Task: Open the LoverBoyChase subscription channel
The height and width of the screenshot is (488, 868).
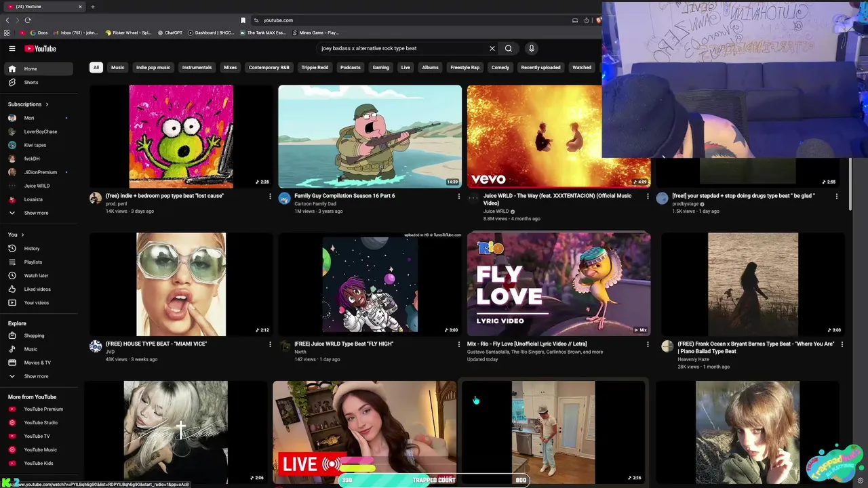Action: pos(38,131)
